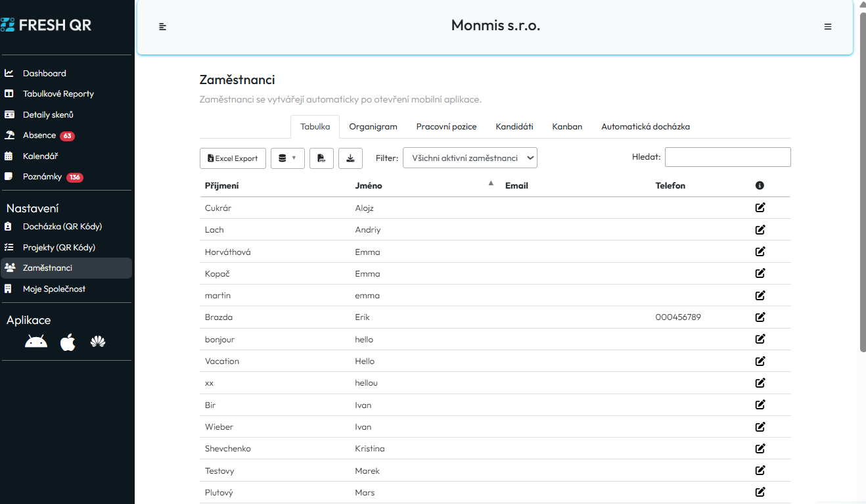
Task: Click the Huawei app icon
Action: point(98,342)
